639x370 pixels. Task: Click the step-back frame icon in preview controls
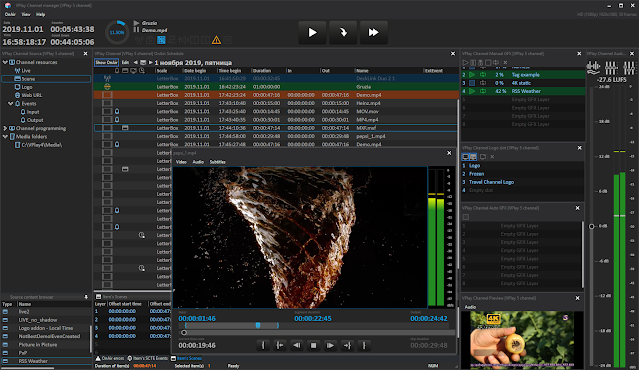tap(297, 346)
